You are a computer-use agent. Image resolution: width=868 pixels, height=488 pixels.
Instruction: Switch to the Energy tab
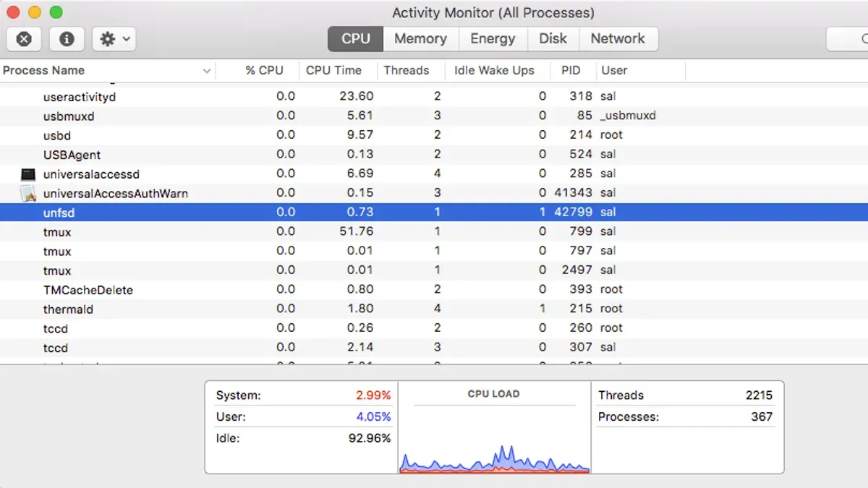tap(493, 39)
